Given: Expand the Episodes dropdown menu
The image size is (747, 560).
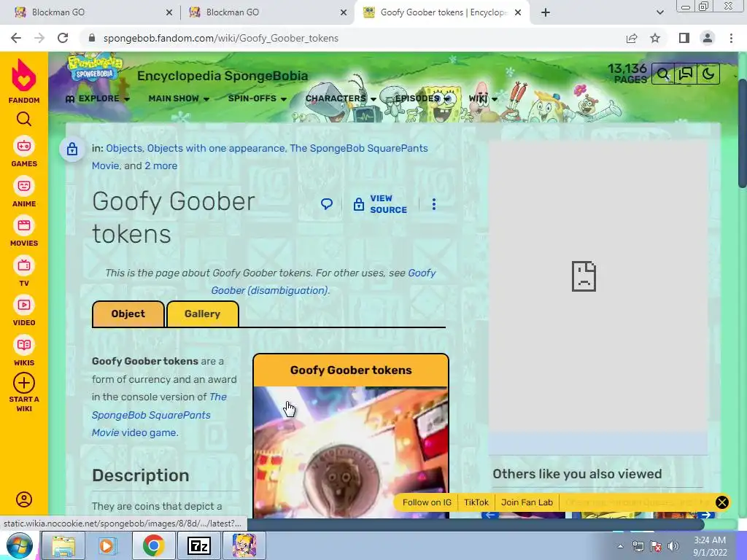Looking at the screenshot, I should coord(422,98).
